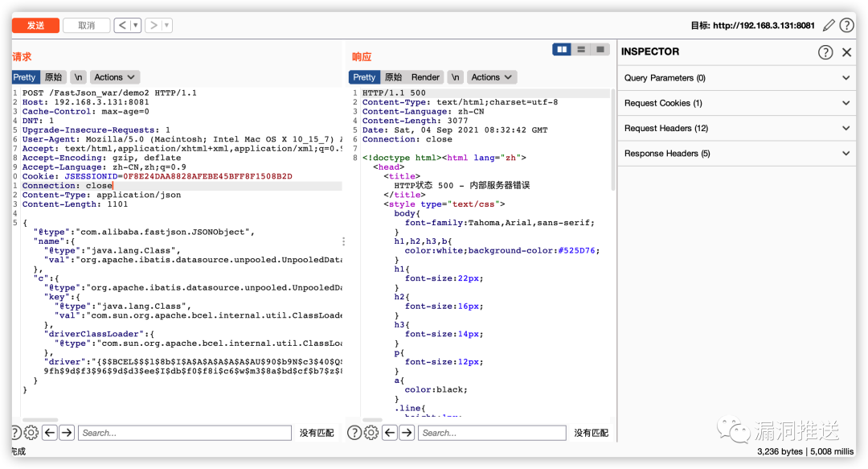Viewport: 868px width, 469px height.
Task: Expand Request Headers (12) section
Action: pyautogui.click(x=737, y=128)
